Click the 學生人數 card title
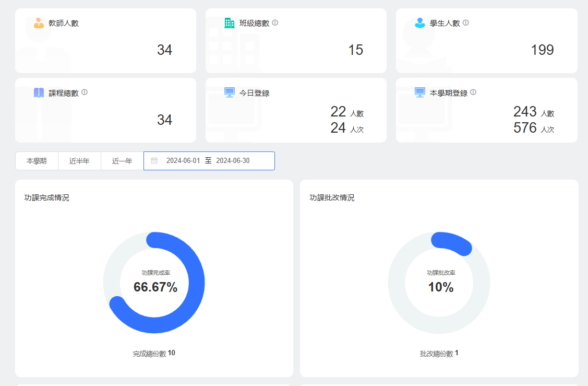This screenshot has width=588, height=386. pos(445,24)
